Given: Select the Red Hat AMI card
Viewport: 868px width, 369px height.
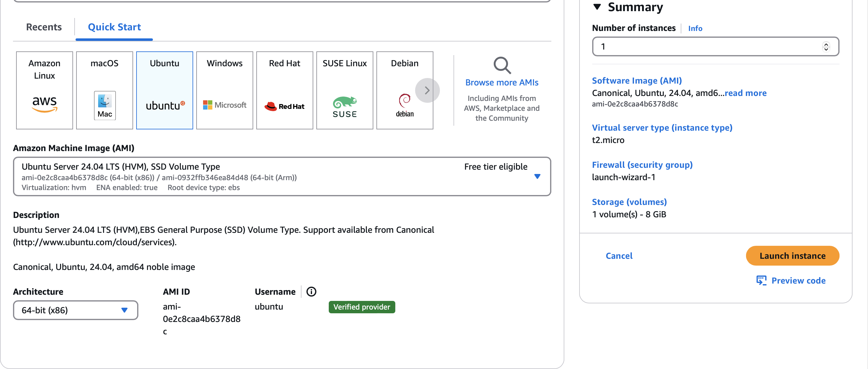Looking at the screenshot, I should (284, 90).
